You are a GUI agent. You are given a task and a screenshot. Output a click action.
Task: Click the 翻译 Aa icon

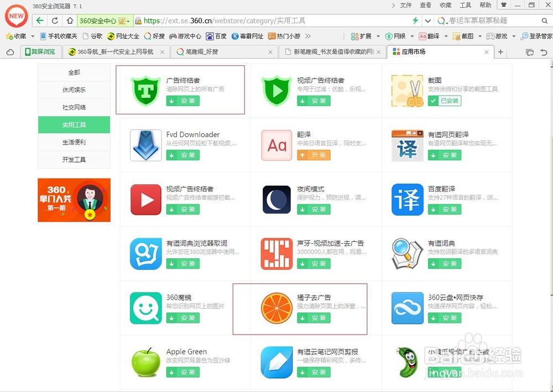pos(277,145)
